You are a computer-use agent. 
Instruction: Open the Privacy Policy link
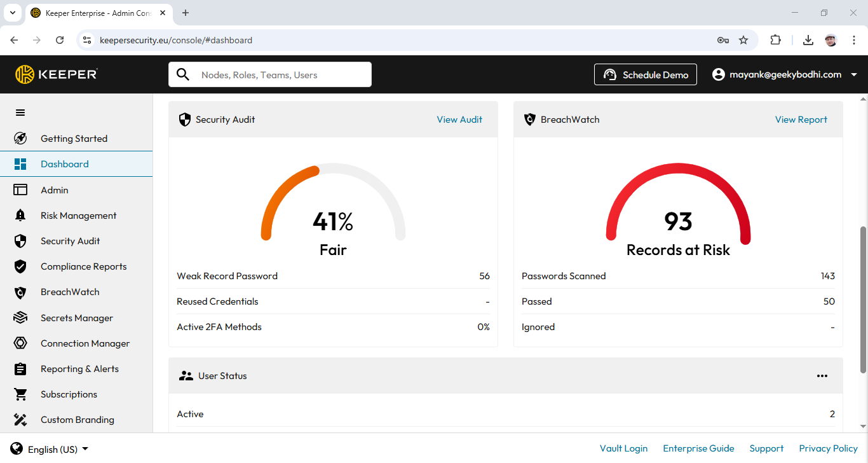(828, 448)
